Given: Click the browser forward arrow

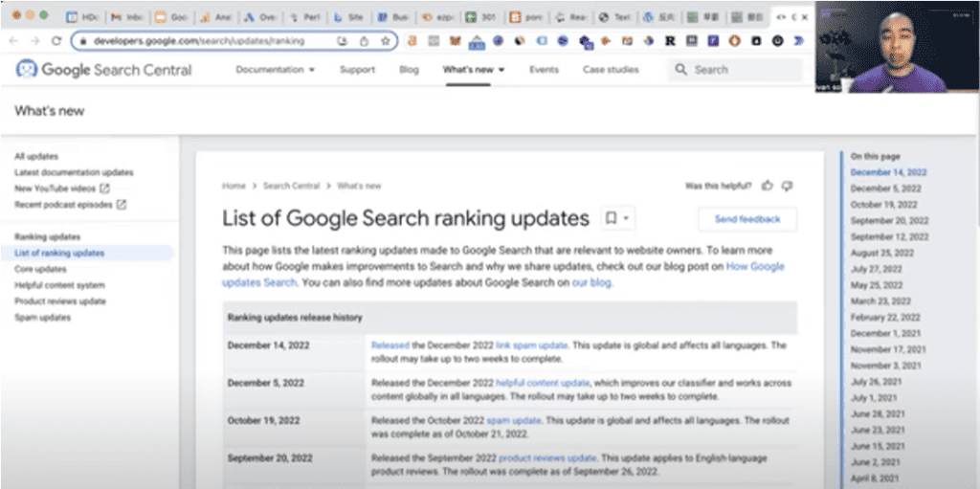Looking at the screenshot, I should tap(35, 41).
